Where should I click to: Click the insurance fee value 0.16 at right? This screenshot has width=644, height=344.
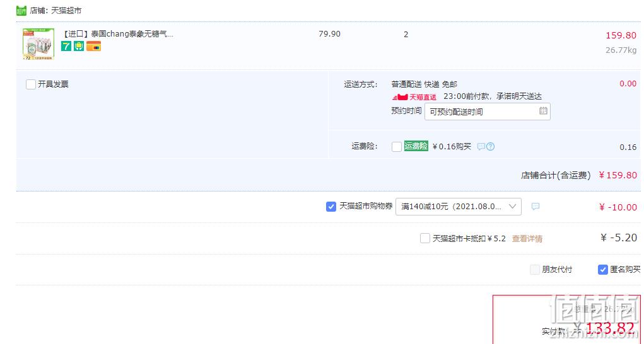tap(628, 147)
